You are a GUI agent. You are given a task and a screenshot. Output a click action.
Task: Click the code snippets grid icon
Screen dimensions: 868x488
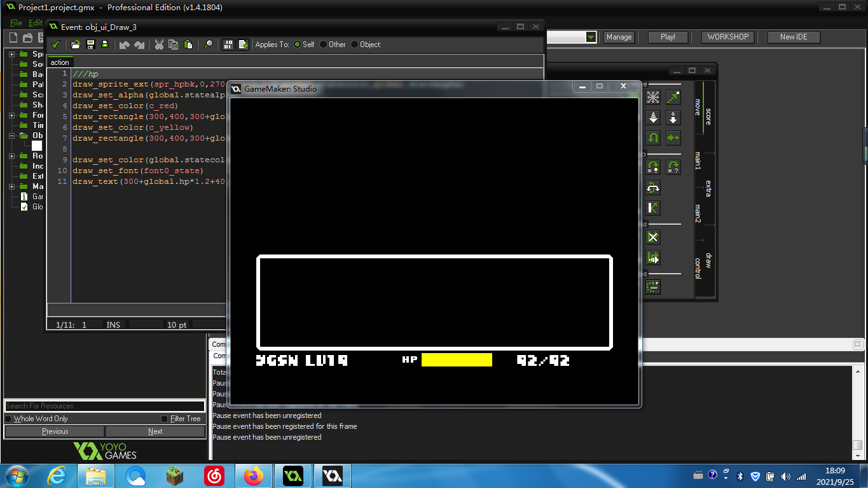tap(228, 45)
